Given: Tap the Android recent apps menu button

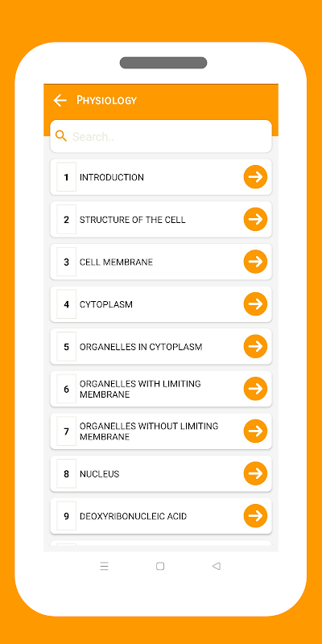Looking at the screenshot, I should (105, 567).
